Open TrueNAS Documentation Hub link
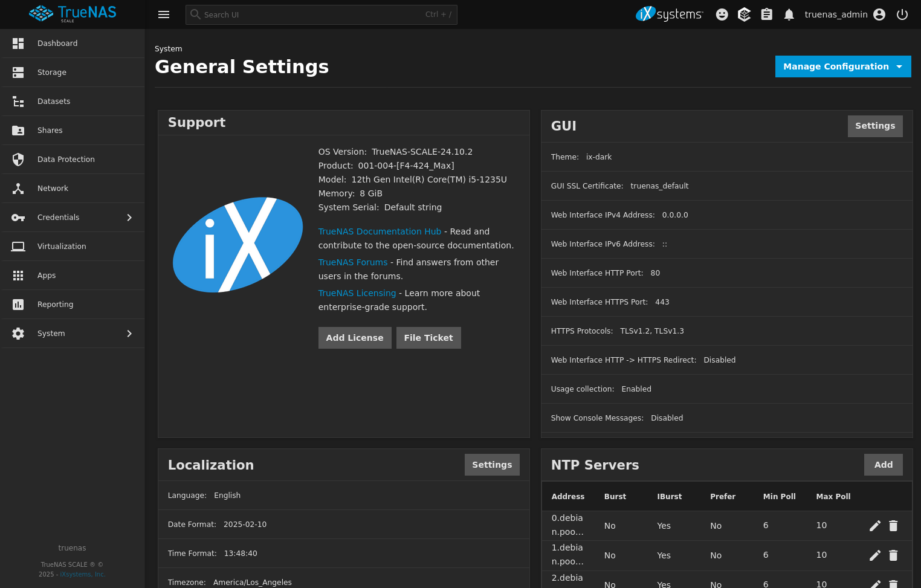Screen dimensions: 921x588 [380, 231]
